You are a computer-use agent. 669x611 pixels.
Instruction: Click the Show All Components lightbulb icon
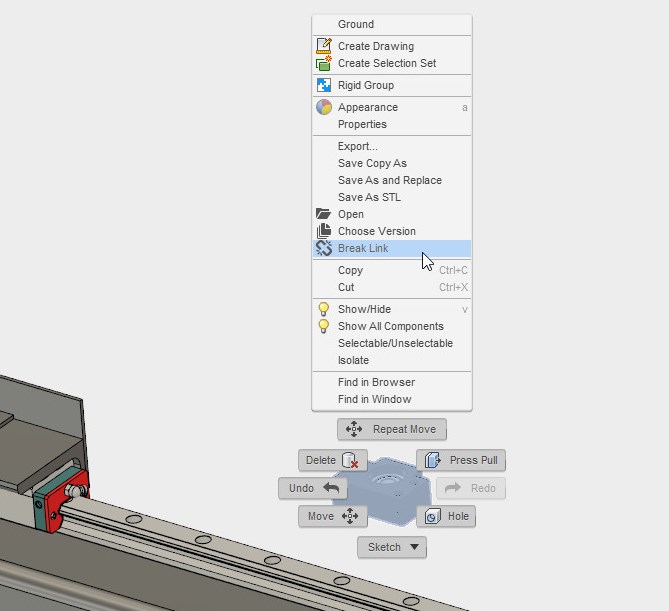tap(324, 326)
